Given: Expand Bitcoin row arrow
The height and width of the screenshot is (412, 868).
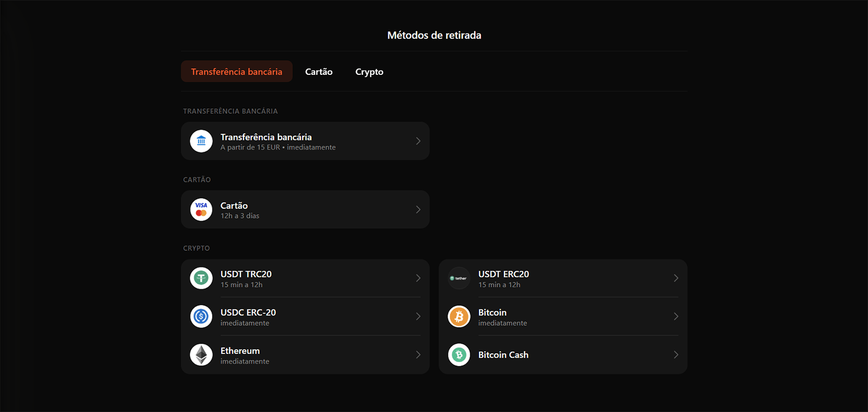Looking at the screenshot, I should pyautogui.click(x=676, y=317).
